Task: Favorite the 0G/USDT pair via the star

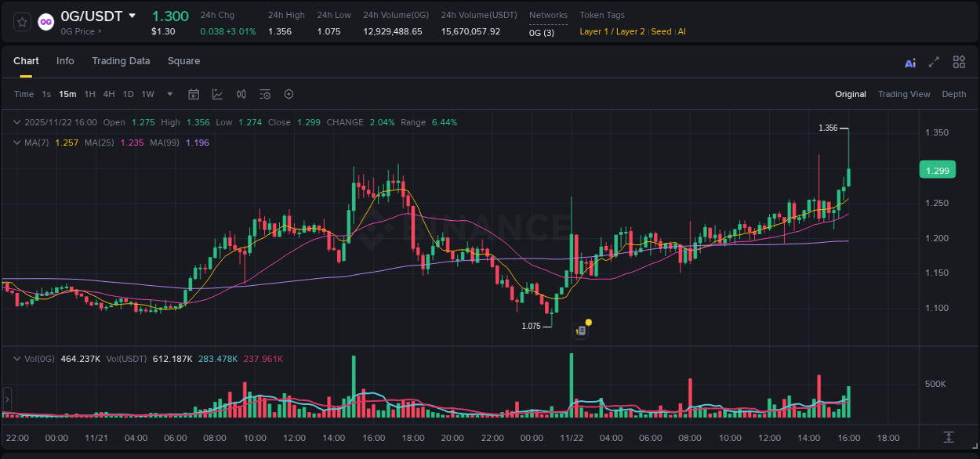Action: [21, 21]
